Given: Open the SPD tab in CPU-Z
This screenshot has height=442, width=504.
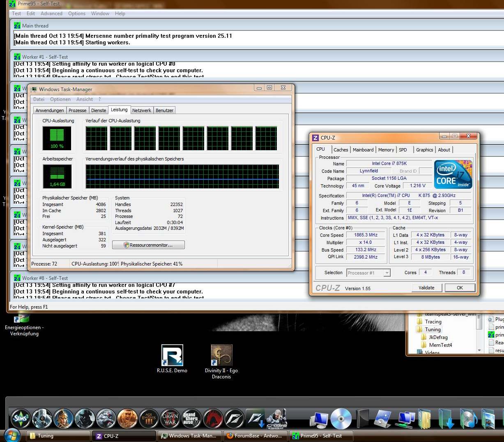Looking at the screenshot, I should point(403,150).
